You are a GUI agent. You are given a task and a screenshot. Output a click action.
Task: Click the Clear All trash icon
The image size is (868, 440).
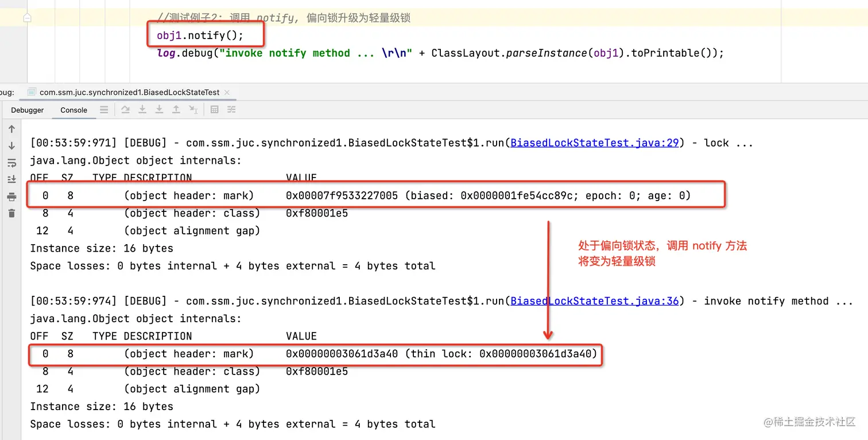click(11, 213)
